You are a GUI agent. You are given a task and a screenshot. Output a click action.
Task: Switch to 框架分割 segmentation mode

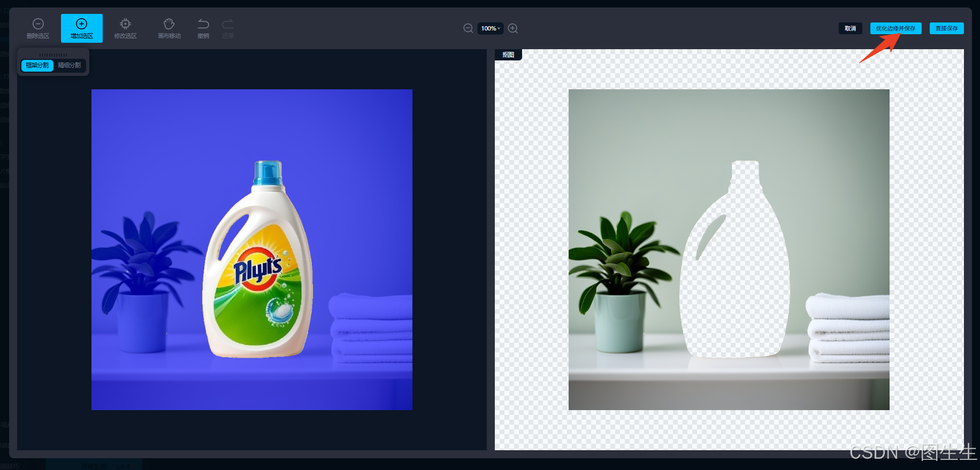(37, 65)
